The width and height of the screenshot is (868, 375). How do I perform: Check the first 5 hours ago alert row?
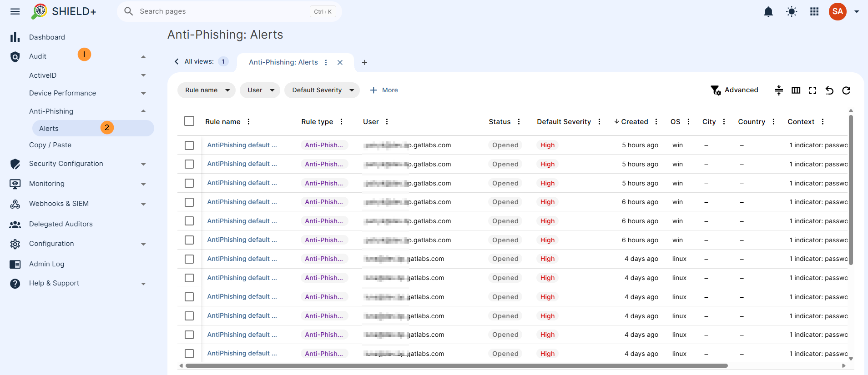tap(189, 145)
